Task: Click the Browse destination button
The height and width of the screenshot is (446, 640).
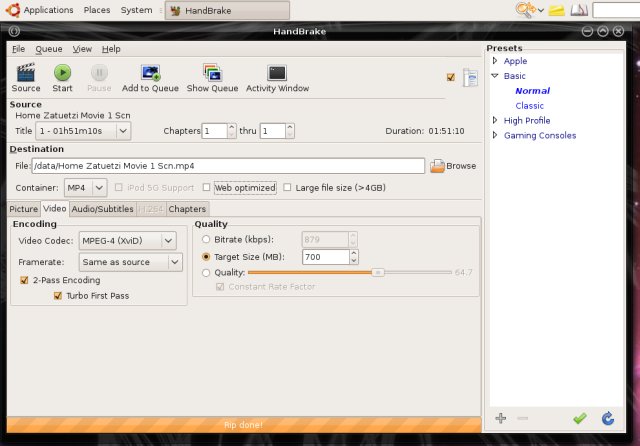Action: (452, 166)
